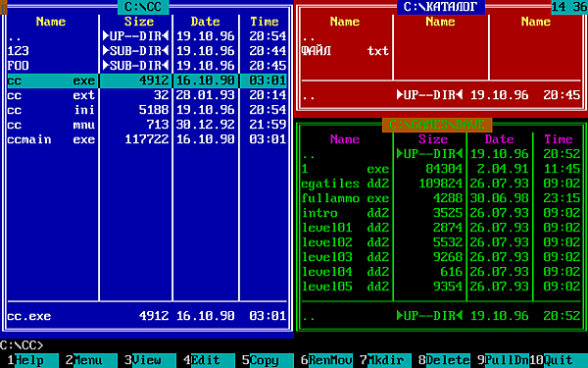The height and width of the screenshot is (368, 588).
Task: Go to parent directory in GAMES\DAVE panel
Action: pyautogui.click(x=441, y=154)
